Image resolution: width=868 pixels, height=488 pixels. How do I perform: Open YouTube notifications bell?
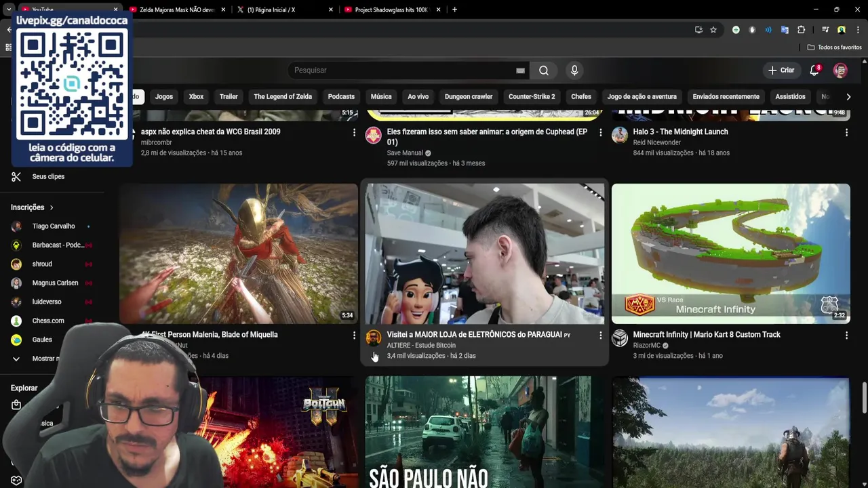tap(814, 70)
